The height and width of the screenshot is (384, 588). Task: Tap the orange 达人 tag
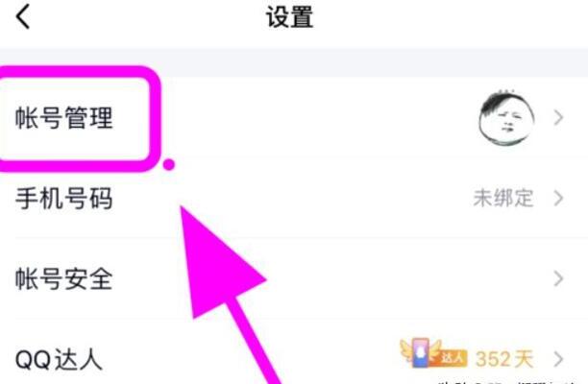click(453, 358)
